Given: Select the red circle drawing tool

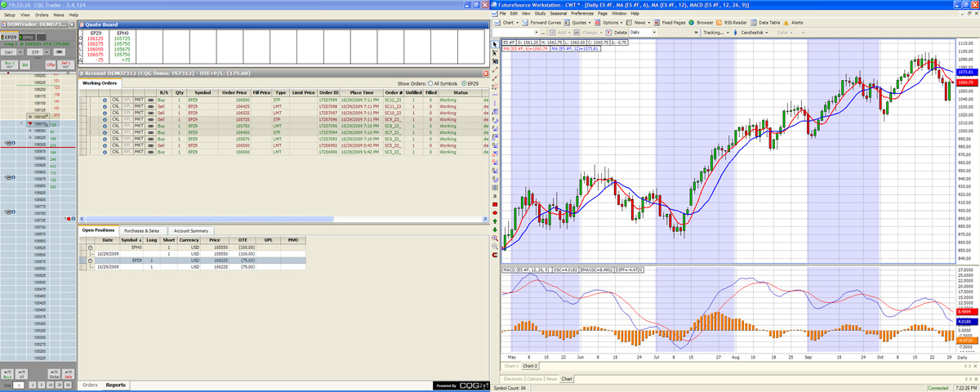Looking at the screenshot, I should (x=495, y=212).
